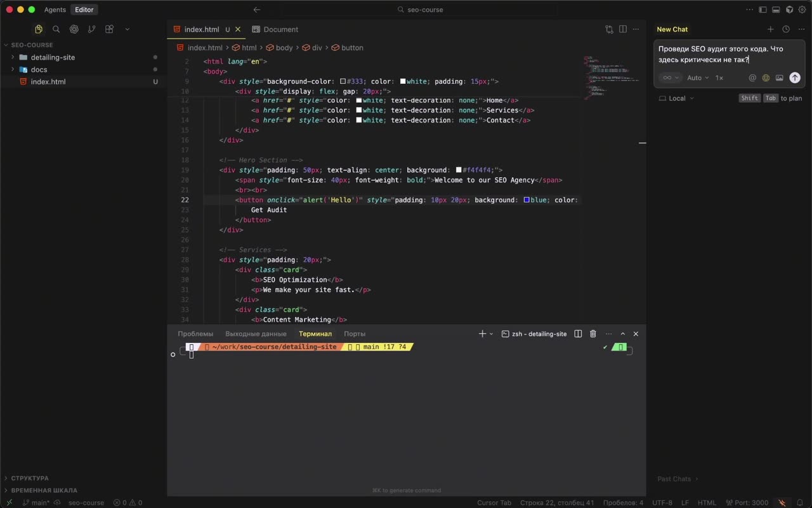Toggle the primary sidebar layout icon
The image size is (812, 508).
coord(763,10)
